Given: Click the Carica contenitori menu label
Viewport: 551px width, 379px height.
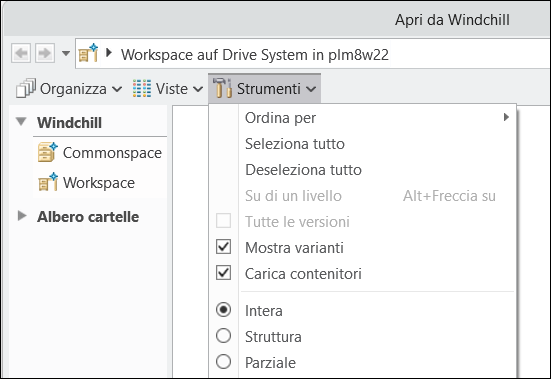Looking at the screenshot, I should click(303, 274).
